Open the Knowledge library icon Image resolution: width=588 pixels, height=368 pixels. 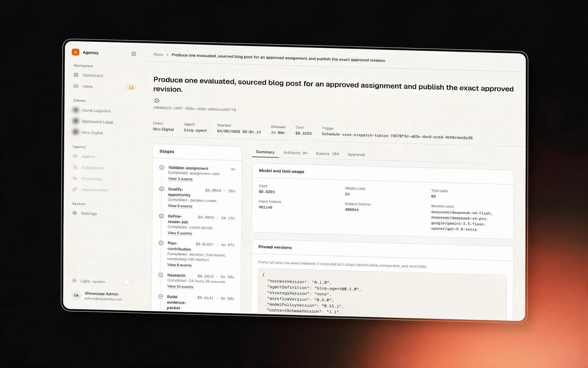point(75,178)
